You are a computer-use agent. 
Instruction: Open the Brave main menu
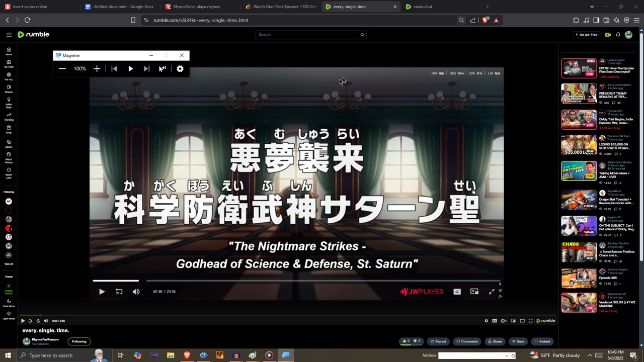pyautogui.click(x=636, y=20)
